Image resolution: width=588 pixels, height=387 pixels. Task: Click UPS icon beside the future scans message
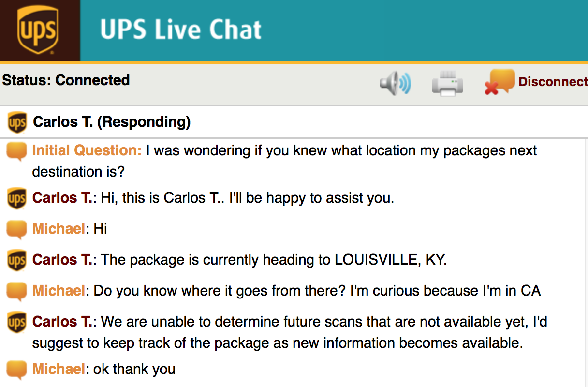coord(17,322)
